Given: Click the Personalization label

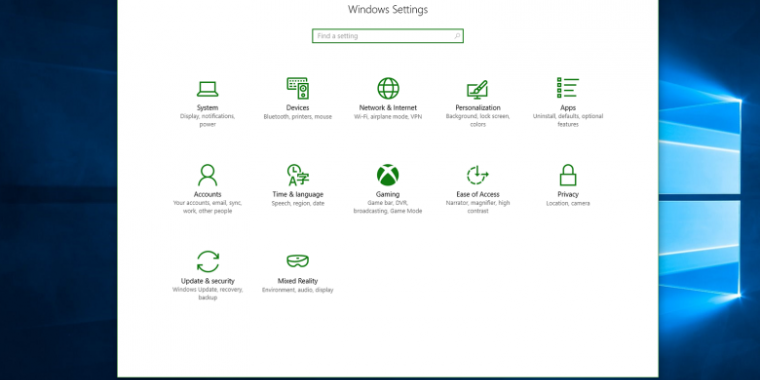Looking at the screenshot, I should tap(478, 108).
